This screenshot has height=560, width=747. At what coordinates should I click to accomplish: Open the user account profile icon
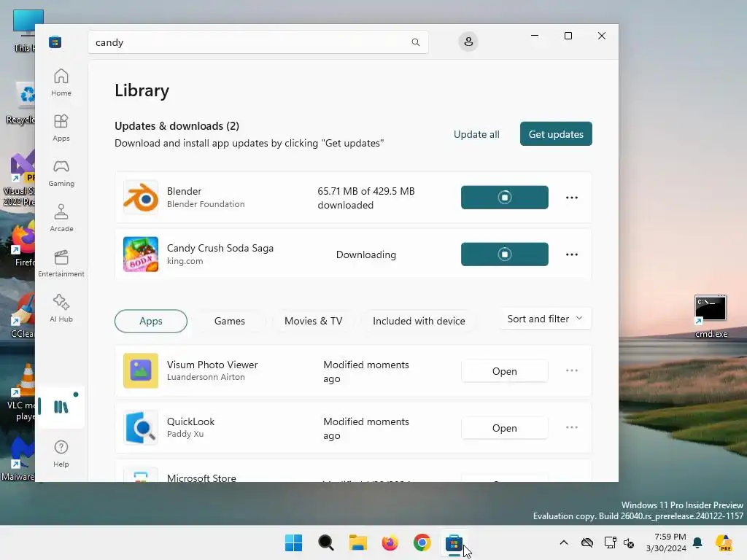coord(468,42)
